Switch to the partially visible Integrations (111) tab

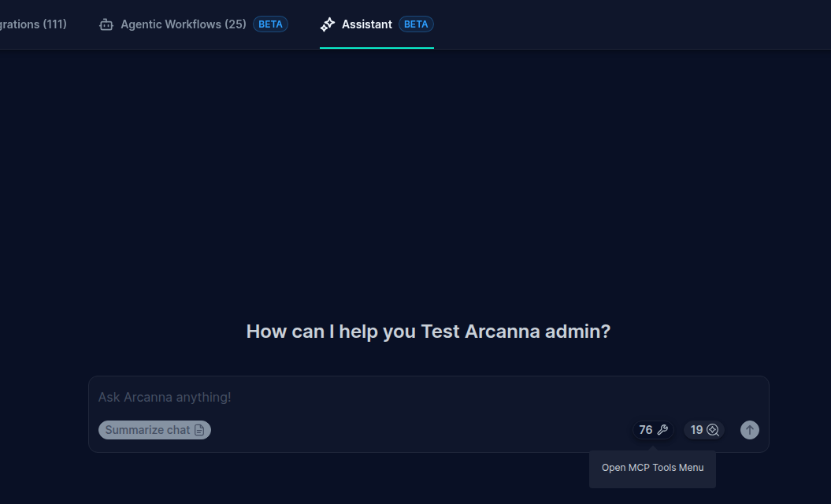coord(33,24)
